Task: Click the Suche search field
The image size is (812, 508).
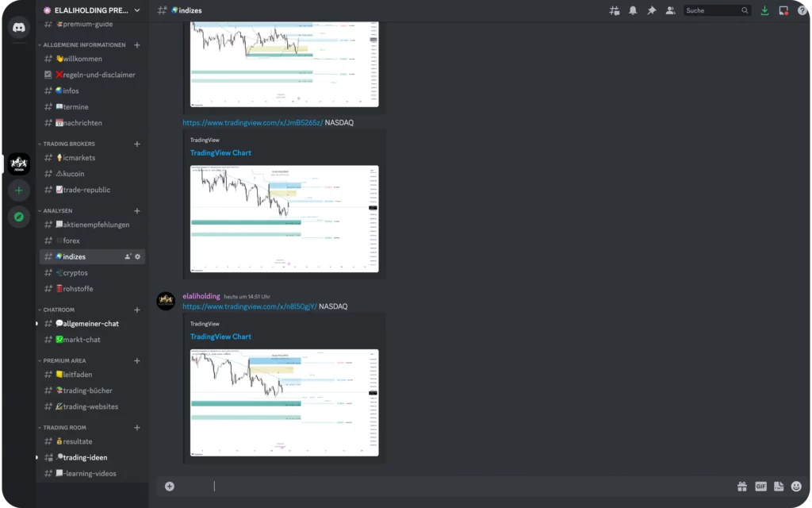Action: [x=717, y=10]
